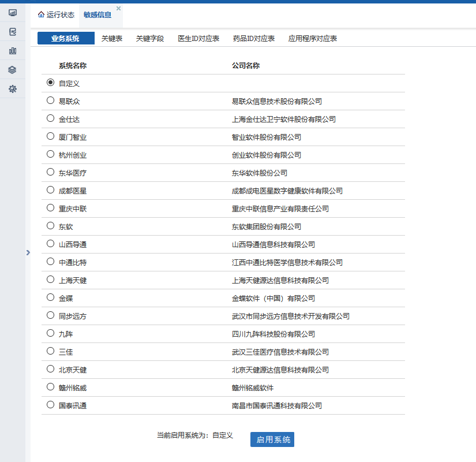Click company 金蝶软件（中国）有限公司
This screenshot has height=462, width=476.
(273, 299)
